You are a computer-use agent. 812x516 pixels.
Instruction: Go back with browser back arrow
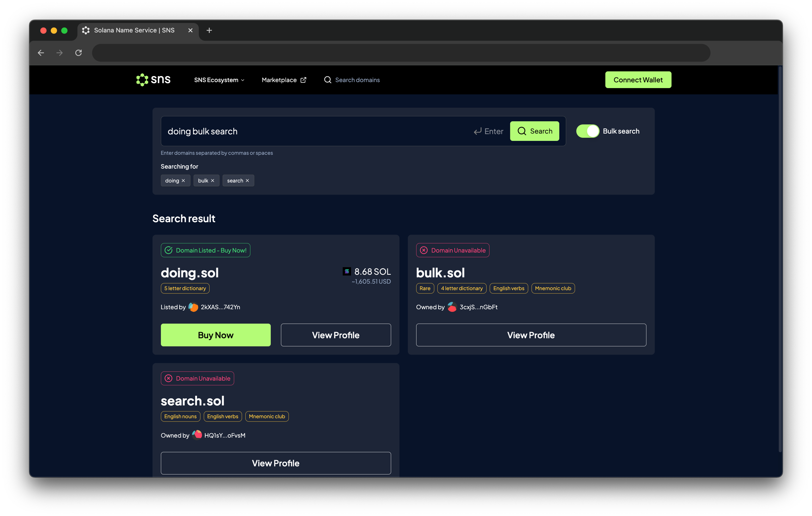[x=41, y=53]
